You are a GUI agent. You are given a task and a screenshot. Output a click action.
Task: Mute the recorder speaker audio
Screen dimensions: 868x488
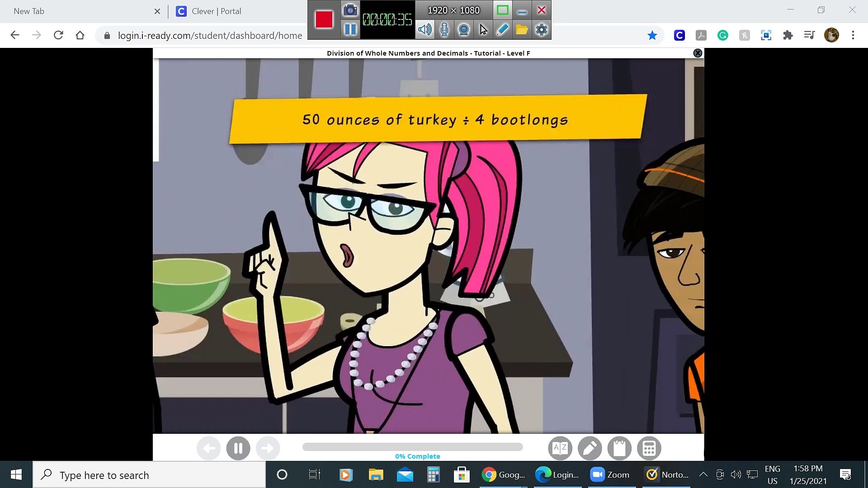pyautogui.click(x=425, y=30)
